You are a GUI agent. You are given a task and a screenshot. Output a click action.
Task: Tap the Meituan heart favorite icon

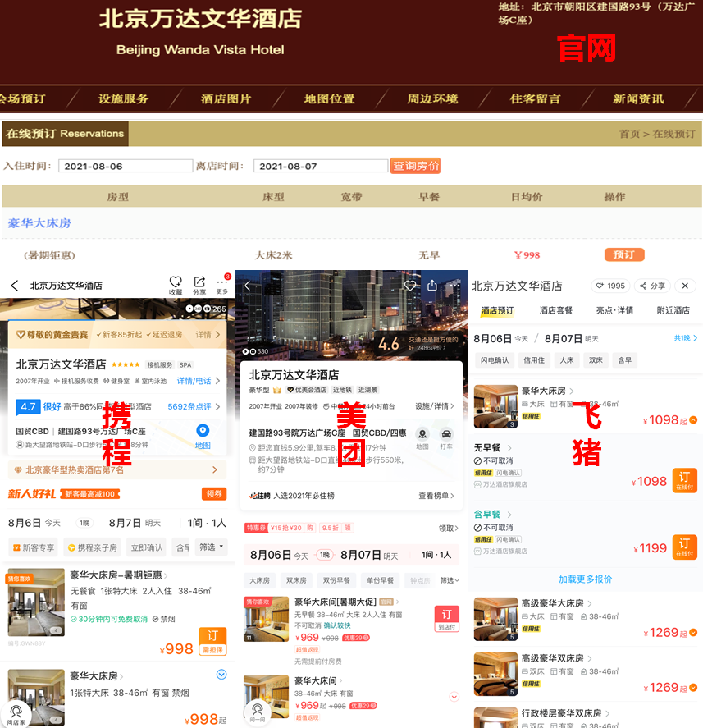(x=409, y=286)
